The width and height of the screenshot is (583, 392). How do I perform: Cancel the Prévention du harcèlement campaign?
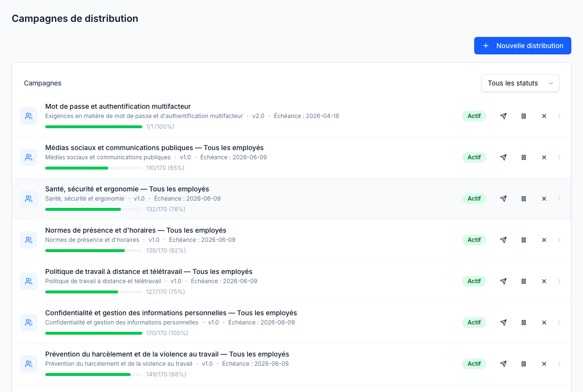click(544, 364)
